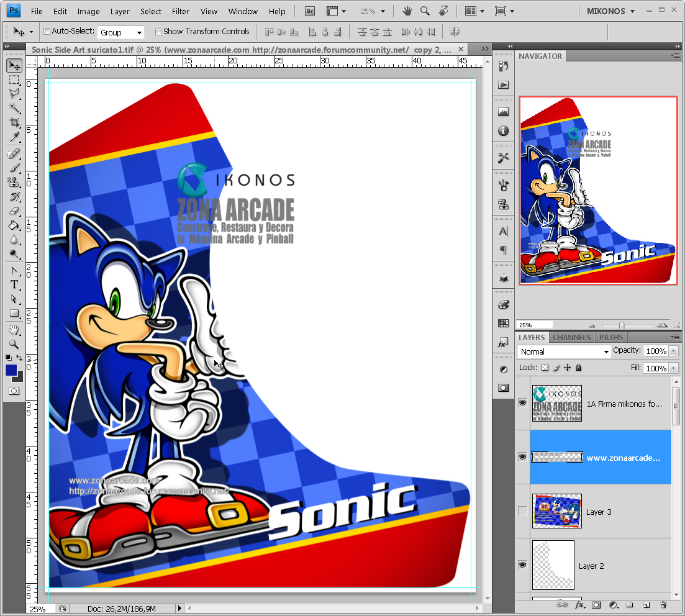Open the Character panel icon
The width and height of the screenshot is (685, 616).
[x=504, y=232]
